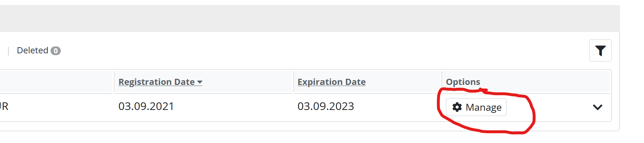Click the Options column header

463,82
